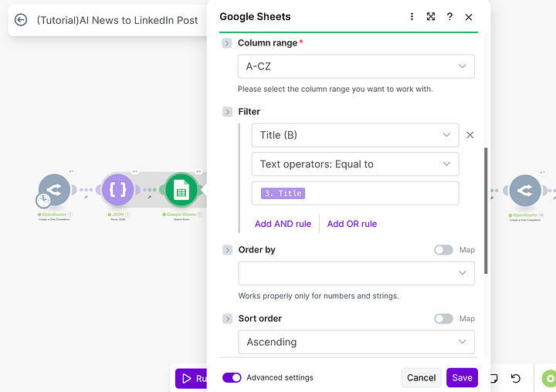Select the left OpenRouter module with clock
This screenshot has height=392, width=556.
click(x=54, y=190)
